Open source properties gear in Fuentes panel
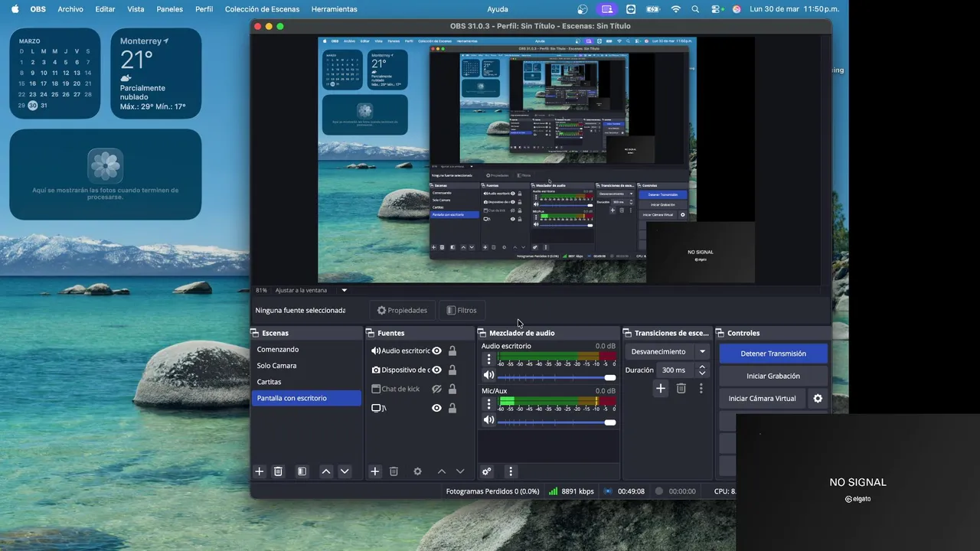Image resolution: width=980 pixels, height=551 pixels. [417, 471]
